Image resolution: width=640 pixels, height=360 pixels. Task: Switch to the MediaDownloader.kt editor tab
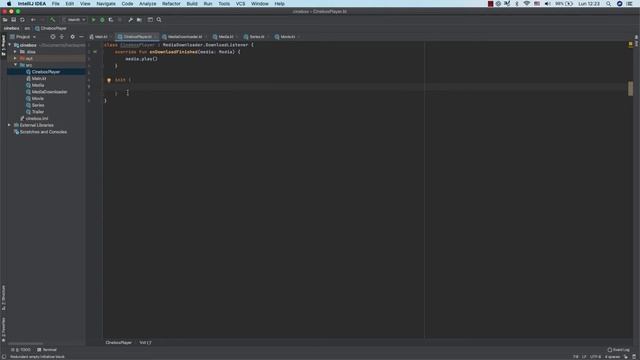[x=184, y=37]
